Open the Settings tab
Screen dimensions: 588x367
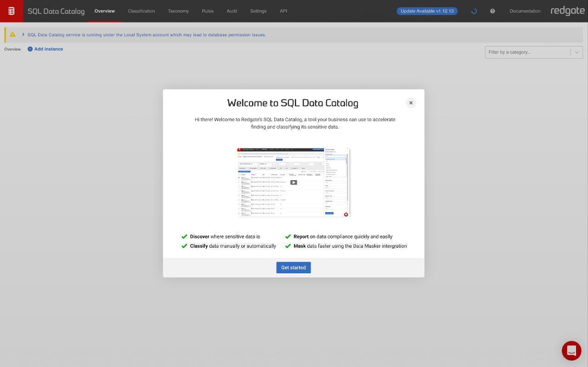[x=258, y=11]
